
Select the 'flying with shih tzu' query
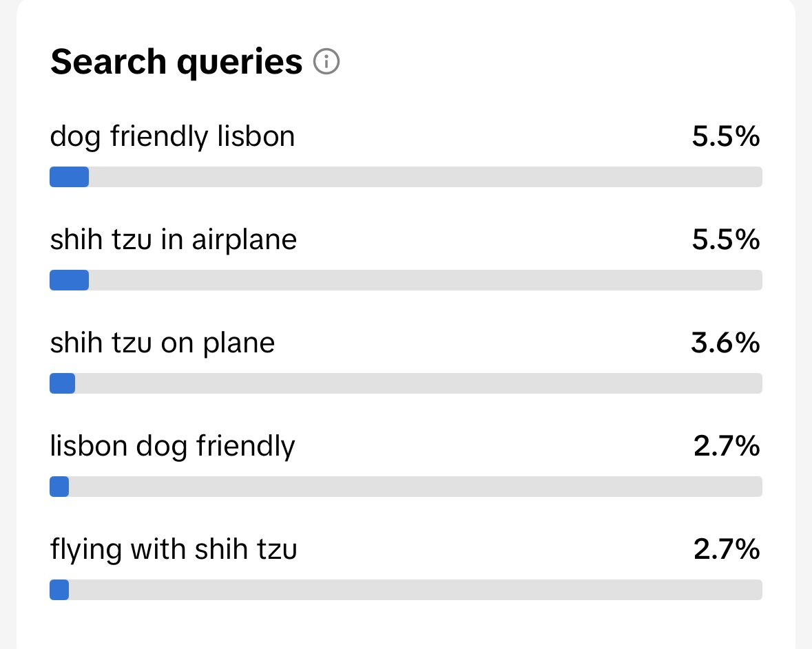[174, 550]
